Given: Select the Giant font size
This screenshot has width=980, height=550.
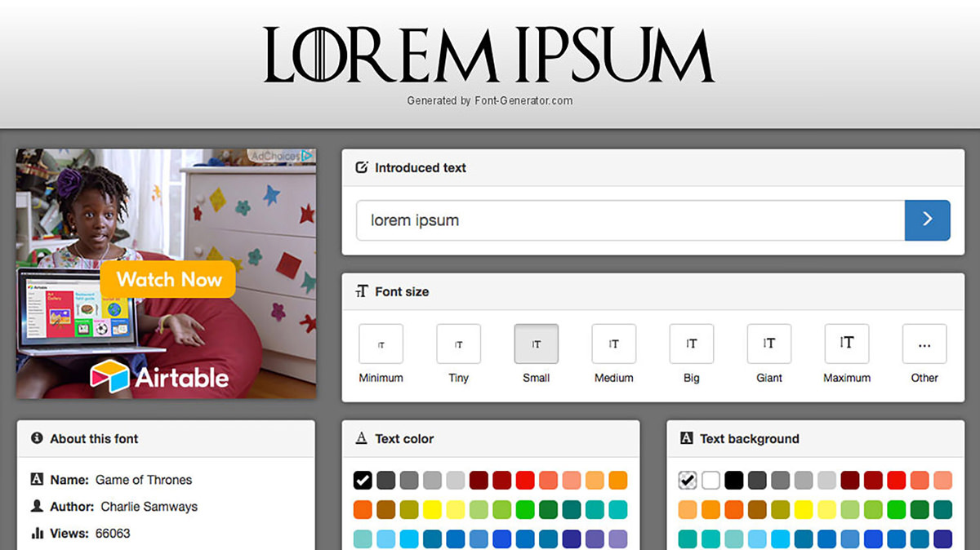Looking at the screenshot, I should coord(768,344).
